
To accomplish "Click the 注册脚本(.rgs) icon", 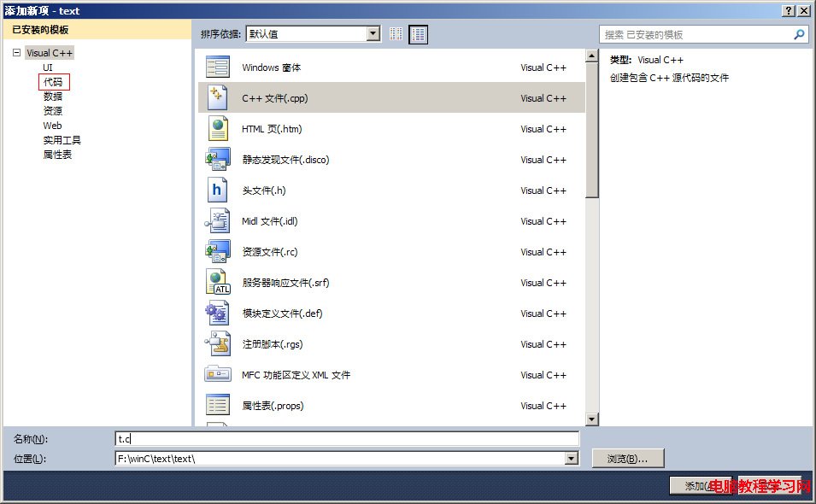I will pos(218,343).
